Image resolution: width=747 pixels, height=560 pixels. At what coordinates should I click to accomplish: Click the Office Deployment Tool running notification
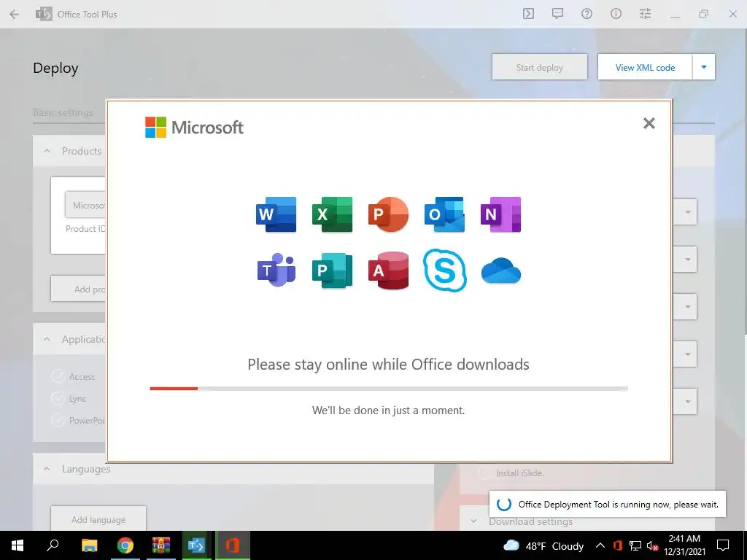(x=608, y=504)
